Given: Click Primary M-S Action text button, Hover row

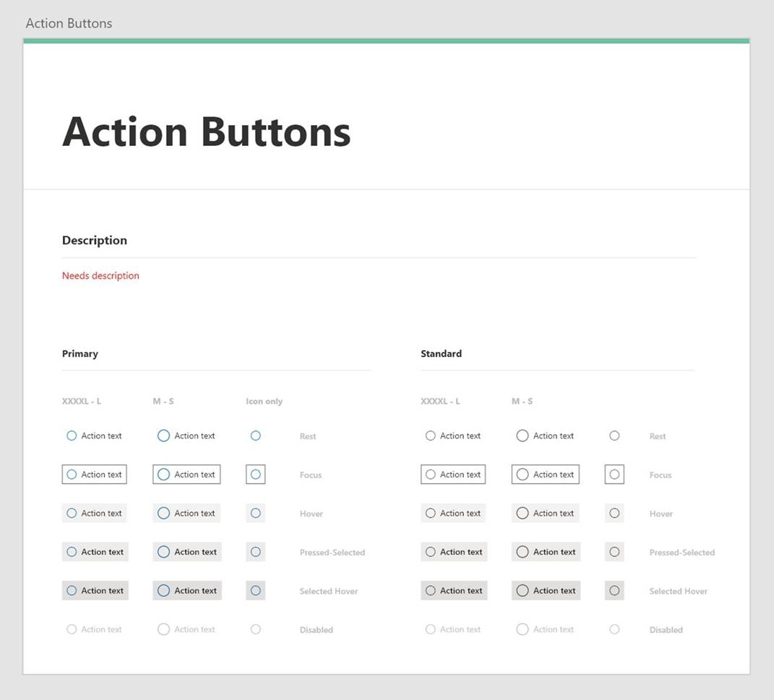Looking at the screenshot, I should point(186,513).
